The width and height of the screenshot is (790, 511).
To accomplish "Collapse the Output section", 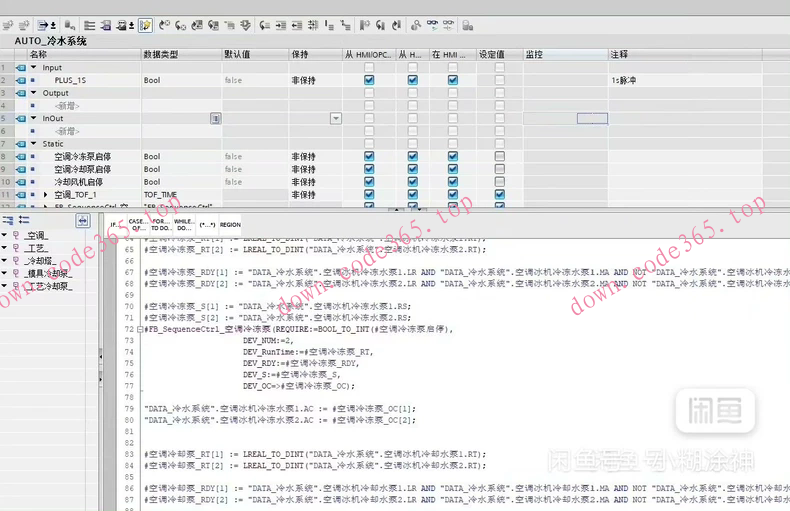I will pyautogui.click(x=34, y=93).
